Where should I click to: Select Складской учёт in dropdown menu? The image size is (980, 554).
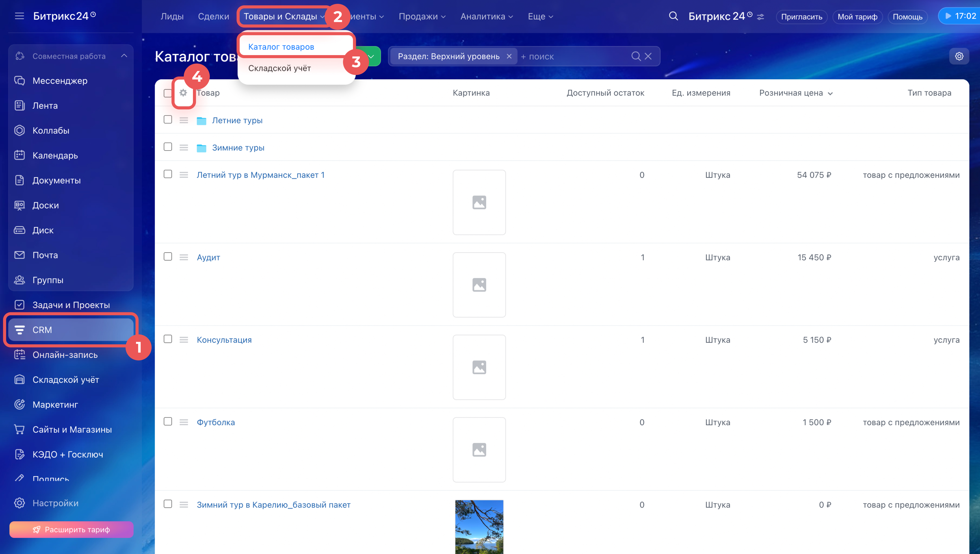pyautogui.click(x=279, y=68)
